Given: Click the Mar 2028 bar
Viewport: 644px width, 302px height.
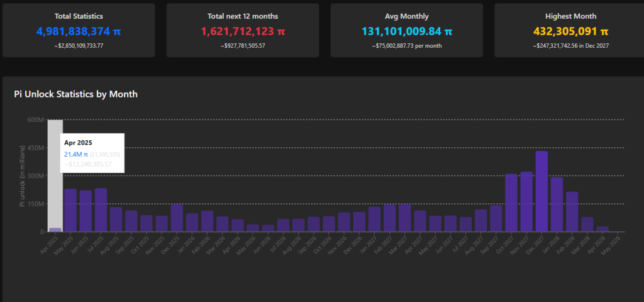Looking at the screenshot, I should [x=587, y=225].
